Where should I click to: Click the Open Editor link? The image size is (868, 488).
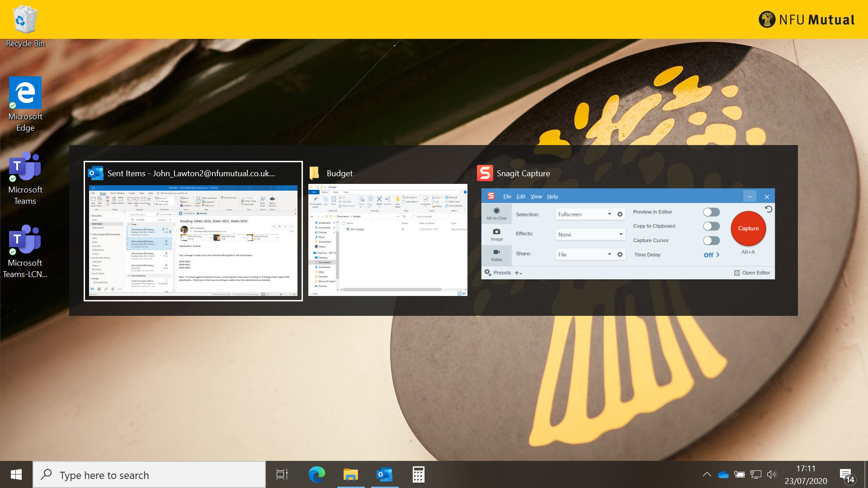point(752,272)
